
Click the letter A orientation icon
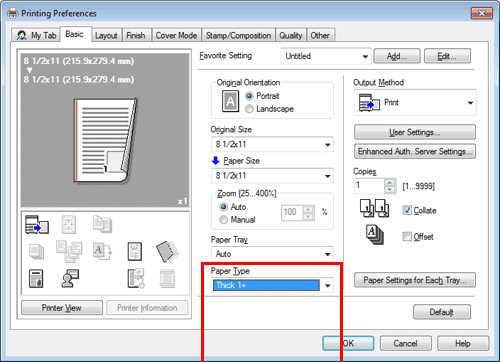click(230, 101)
